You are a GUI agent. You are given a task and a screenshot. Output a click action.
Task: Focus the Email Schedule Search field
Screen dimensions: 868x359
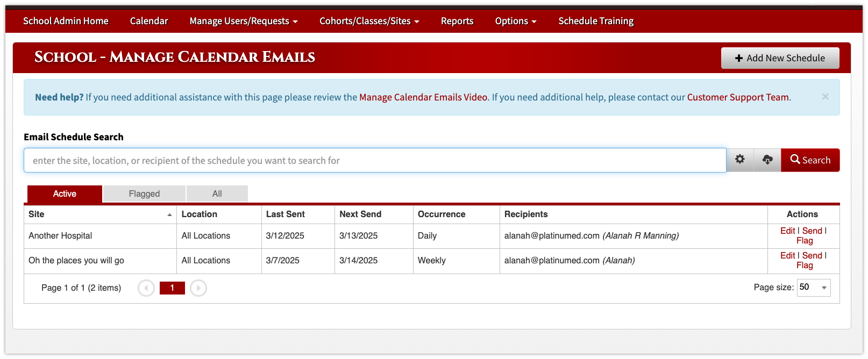375,160
